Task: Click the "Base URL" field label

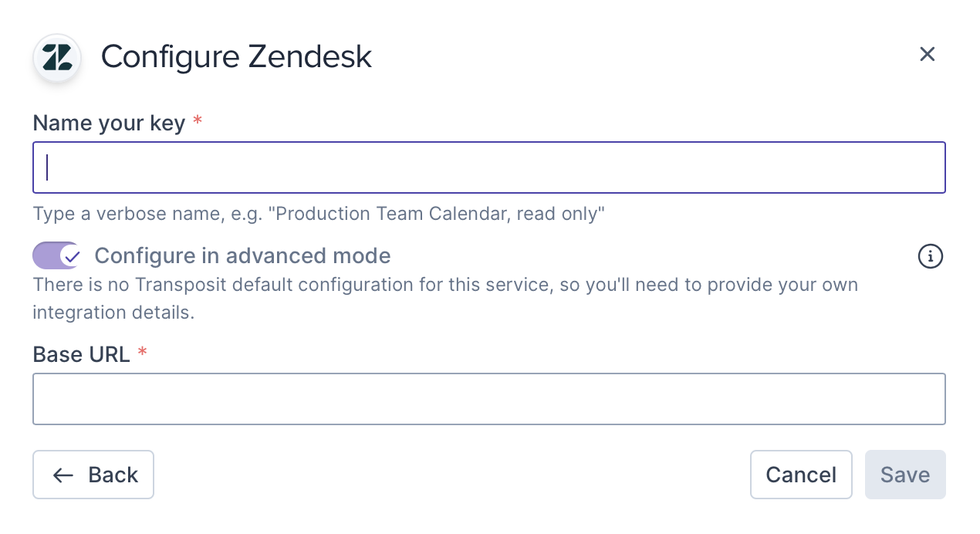Action: tap(81, 354)
